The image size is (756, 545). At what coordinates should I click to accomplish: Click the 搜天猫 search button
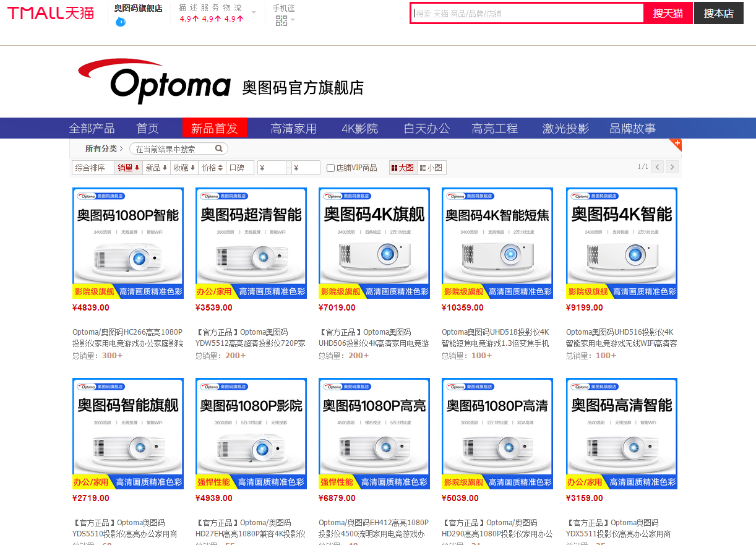pos(668,13)
